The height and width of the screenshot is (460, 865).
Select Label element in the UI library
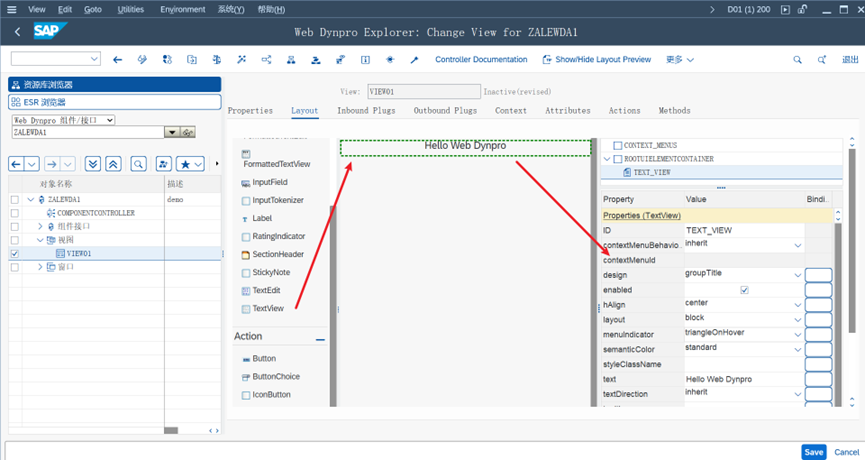click(x=257, y=218)
